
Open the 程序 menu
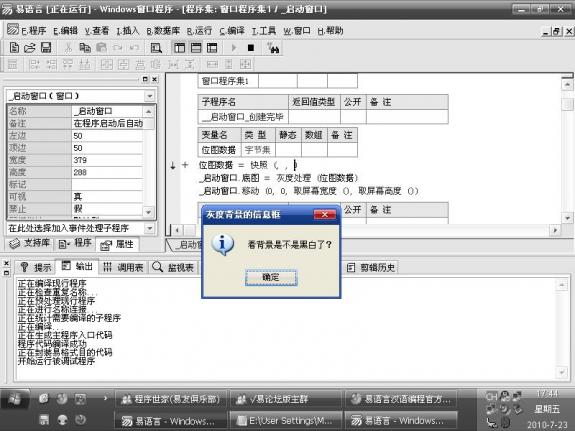tap(33, 31)
